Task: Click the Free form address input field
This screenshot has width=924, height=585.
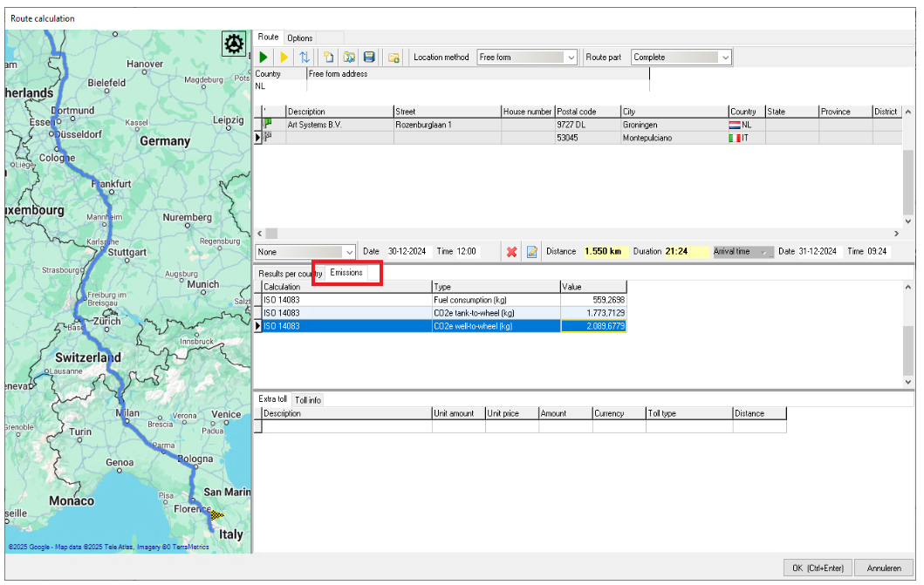Action: coord(477,86)
